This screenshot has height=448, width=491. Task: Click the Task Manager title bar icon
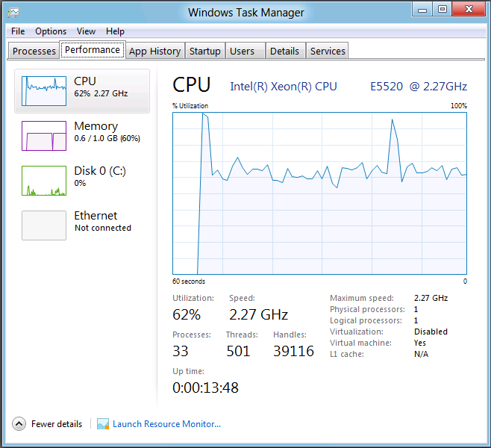point(13,12)
